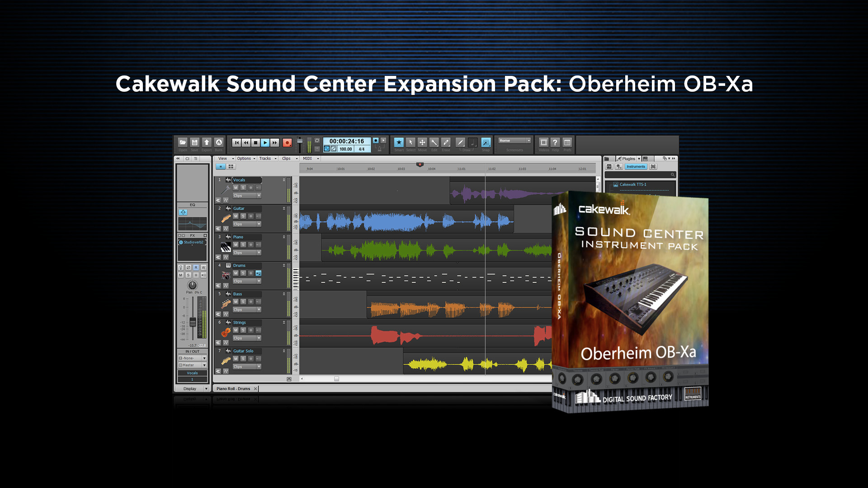The height and width of the screenshot is (488, 868).
Task: Solo the Guitar track
Action: click(243, 216)
